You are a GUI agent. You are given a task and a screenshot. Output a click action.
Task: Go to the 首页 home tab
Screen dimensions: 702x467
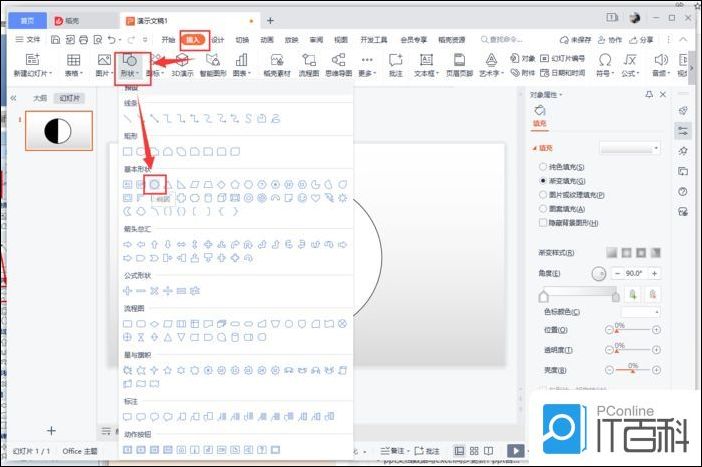[x=27, y=21]
